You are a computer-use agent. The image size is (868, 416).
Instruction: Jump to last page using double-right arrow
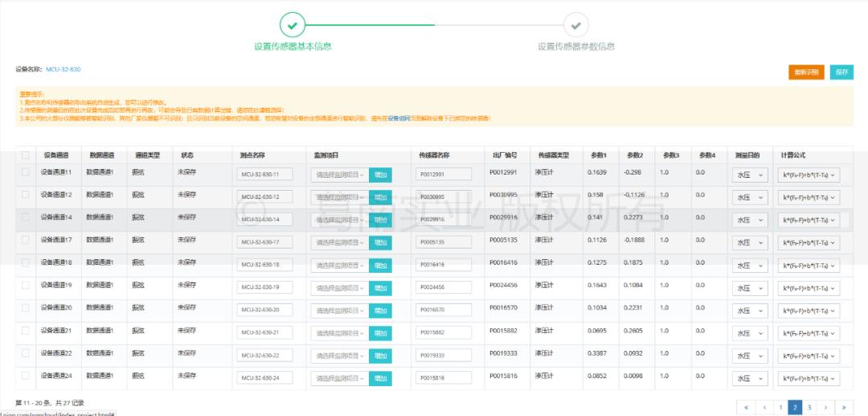coord(844,408)
